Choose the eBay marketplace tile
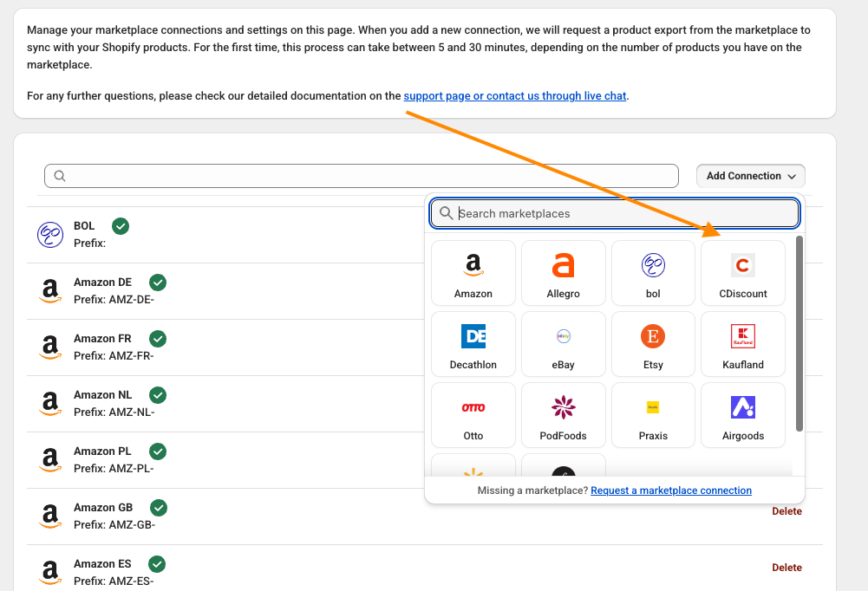The width and height of the screenshot is (868, 591). (x=563, y=344)
